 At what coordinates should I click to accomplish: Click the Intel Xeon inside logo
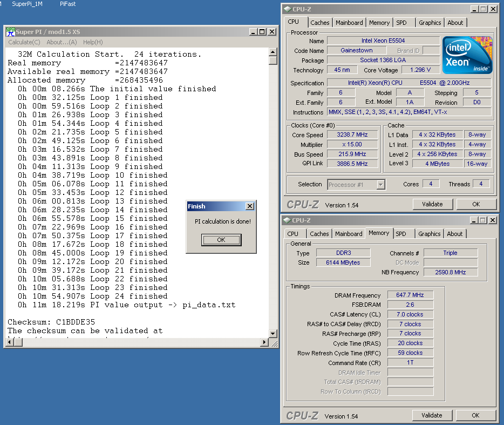pos(467,55)
